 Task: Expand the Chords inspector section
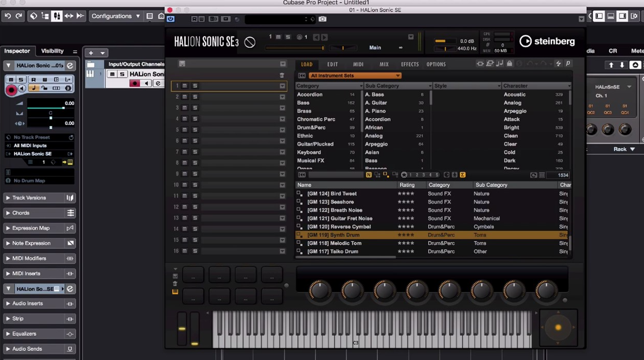[x=39, y=213]
